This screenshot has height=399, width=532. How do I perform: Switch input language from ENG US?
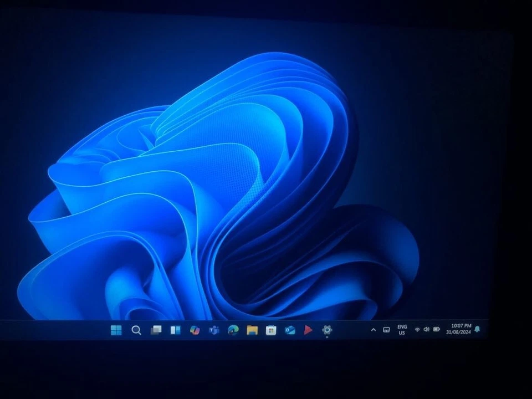(402, 329)
